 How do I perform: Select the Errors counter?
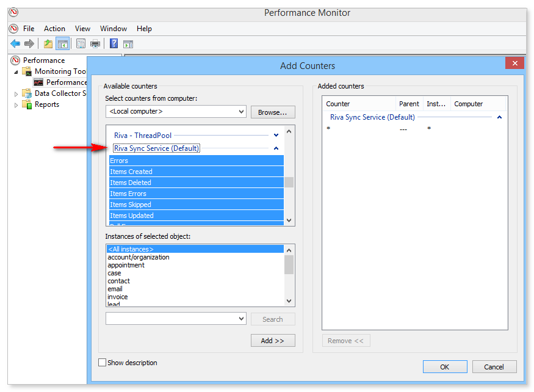pyautogui.click(x=196, y=161)
